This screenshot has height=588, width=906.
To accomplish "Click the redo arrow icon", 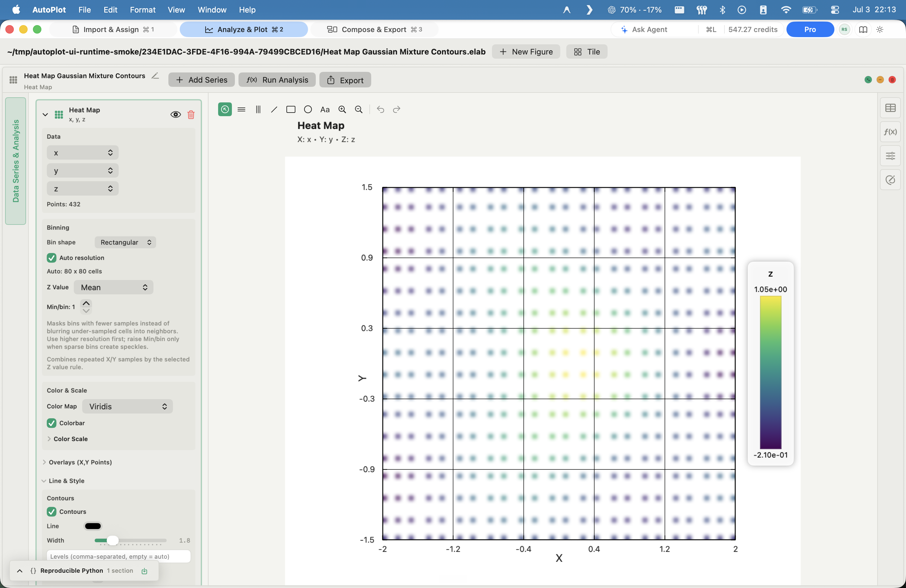I will click(x=397, y=110).
